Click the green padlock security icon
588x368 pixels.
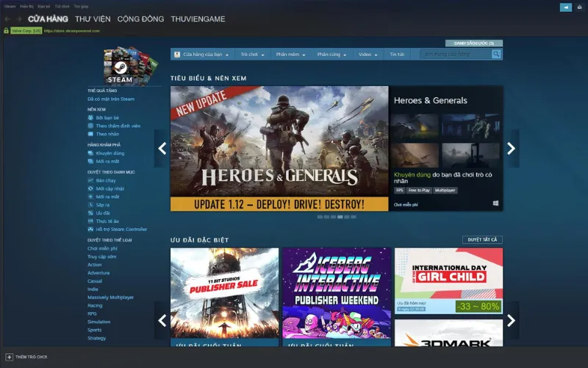6,31
